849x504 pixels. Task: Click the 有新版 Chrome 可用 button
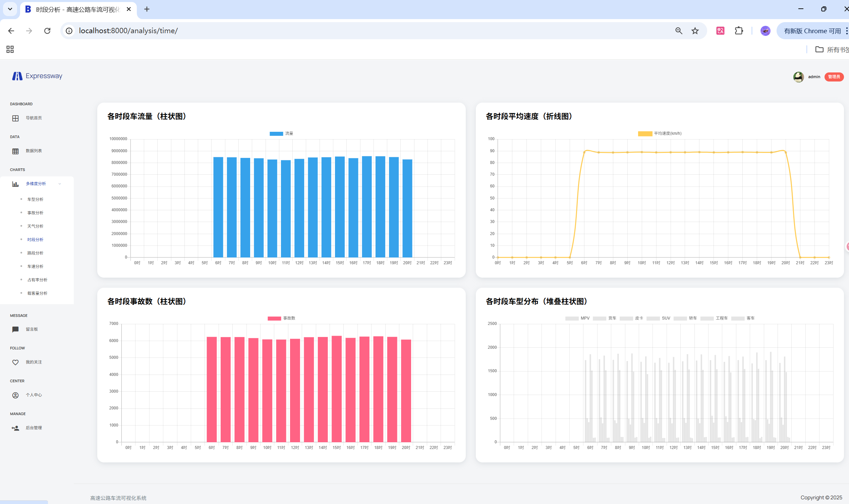coord(812,31)
